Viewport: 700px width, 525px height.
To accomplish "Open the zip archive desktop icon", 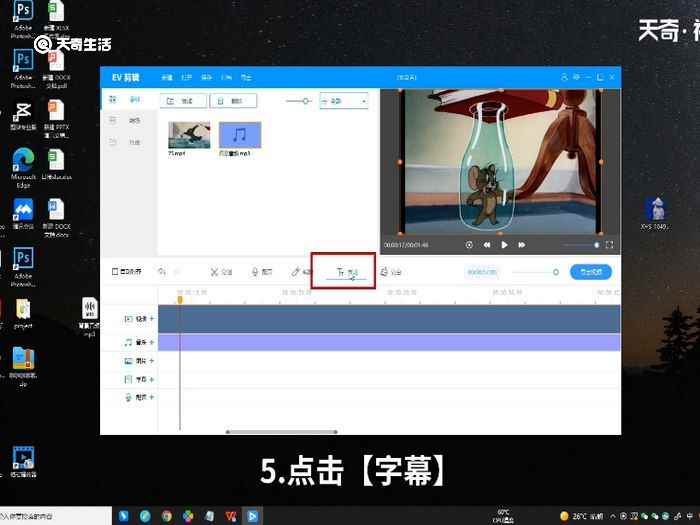I will (23, 366).
